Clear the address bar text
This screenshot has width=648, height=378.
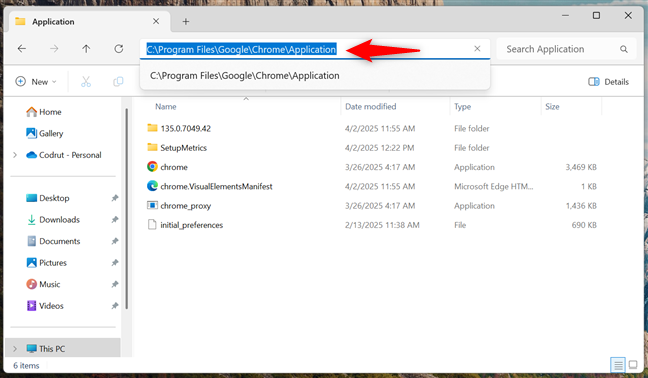click(477, 49)
